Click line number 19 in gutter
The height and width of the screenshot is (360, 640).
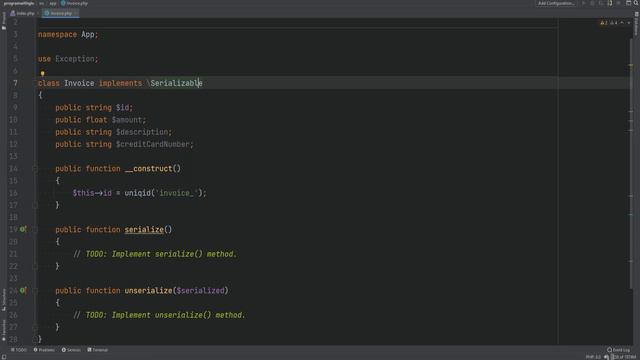pyautogui.click(x=13, y=230)
